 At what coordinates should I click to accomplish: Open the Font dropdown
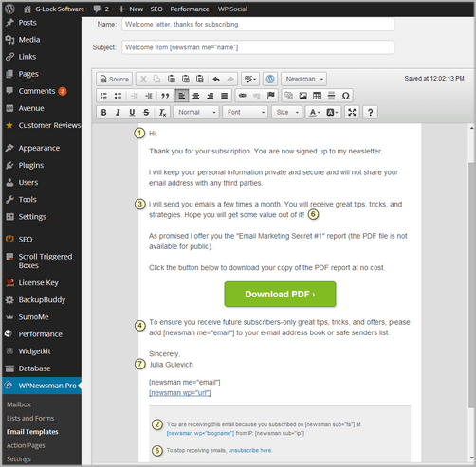pyautogui.click(x=246, y=112)
